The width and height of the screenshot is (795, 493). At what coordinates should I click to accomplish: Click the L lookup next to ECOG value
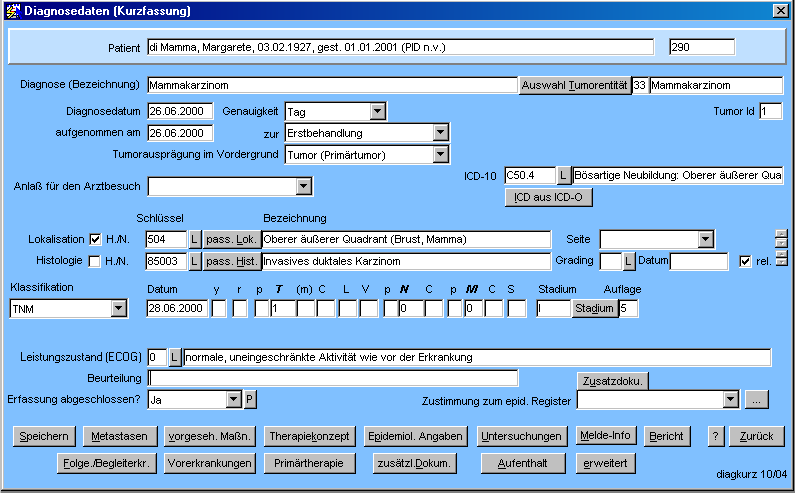[x=174, y=357]
